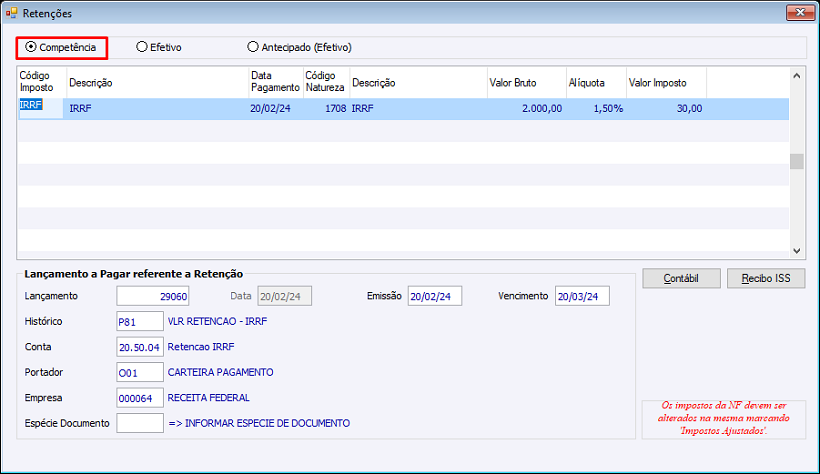Open the Contábil button
Image resolution: width=820 pixels, height=474 pixels.
point(681,278)
